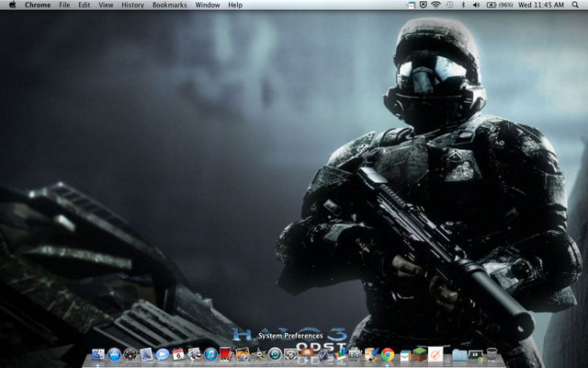Open Dashboard gauge icon in the Dock
The height and width of the screenshot is (368, 588).
point(130,354)
